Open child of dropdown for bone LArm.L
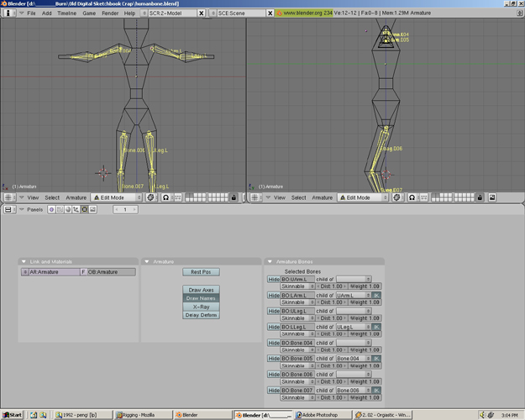 point(354,296)
